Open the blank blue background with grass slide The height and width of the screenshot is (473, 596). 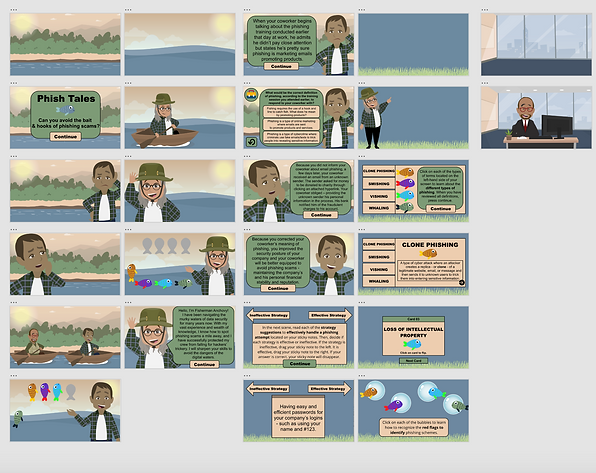tap(413, 44)
